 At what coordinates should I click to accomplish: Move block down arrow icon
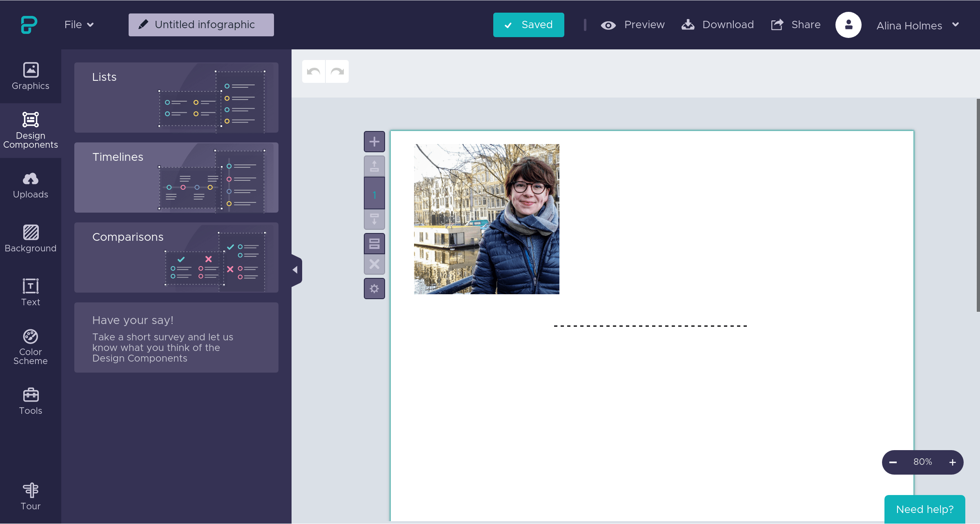[x=374, y=219]
